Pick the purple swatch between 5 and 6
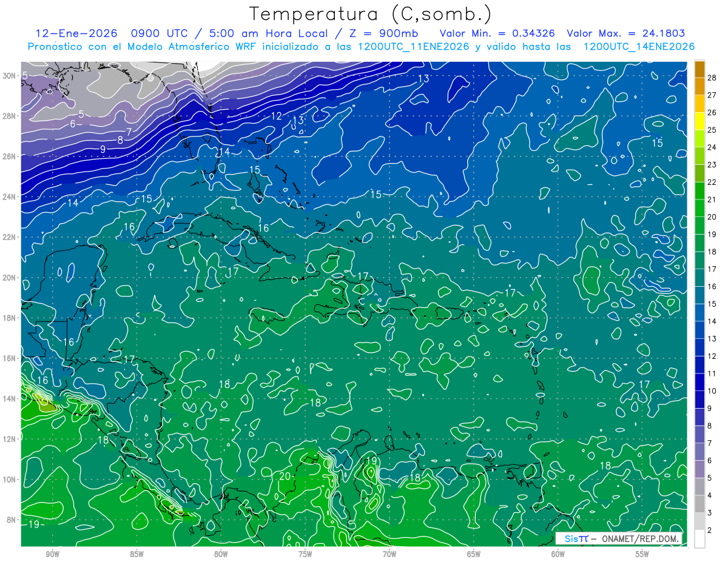Screen dimensions: 728x562 (699, 469)
